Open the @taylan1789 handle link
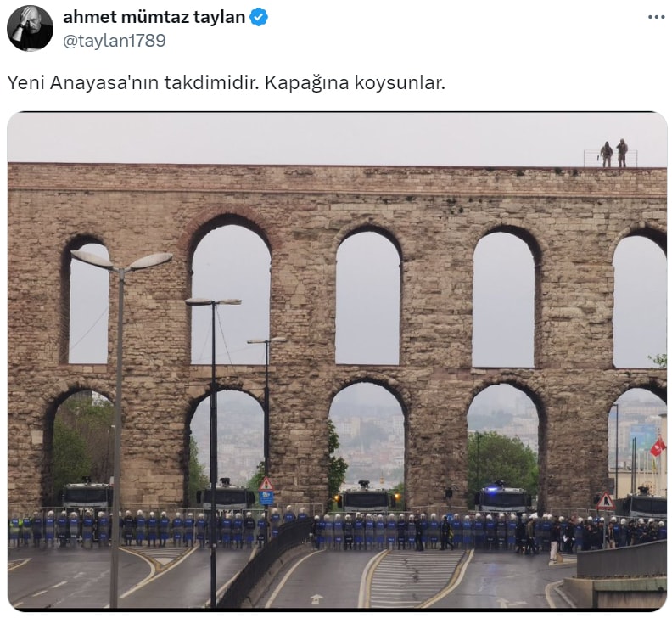672x618 pixels. coord(115,40)
